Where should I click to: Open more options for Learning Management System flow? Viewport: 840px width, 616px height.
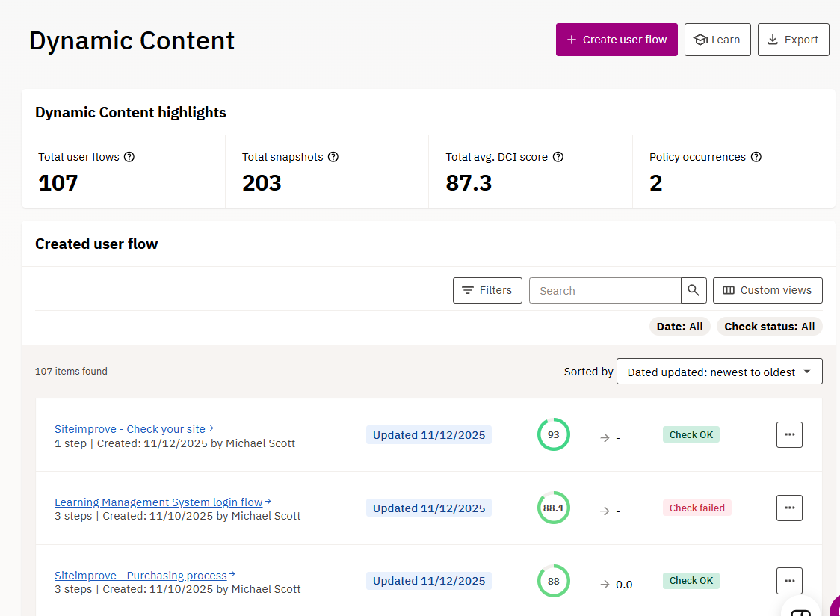tap(789, 508)
